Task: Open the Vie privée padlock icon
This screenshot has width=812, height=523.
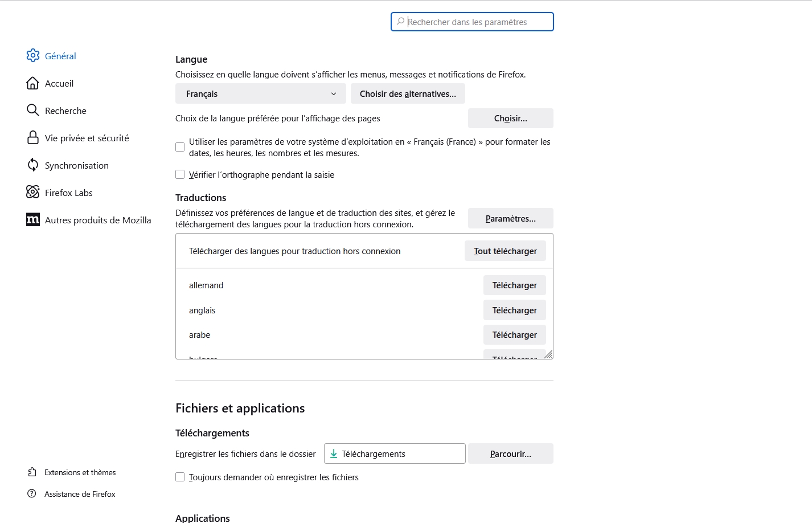Action: click(x=33, y=138)
